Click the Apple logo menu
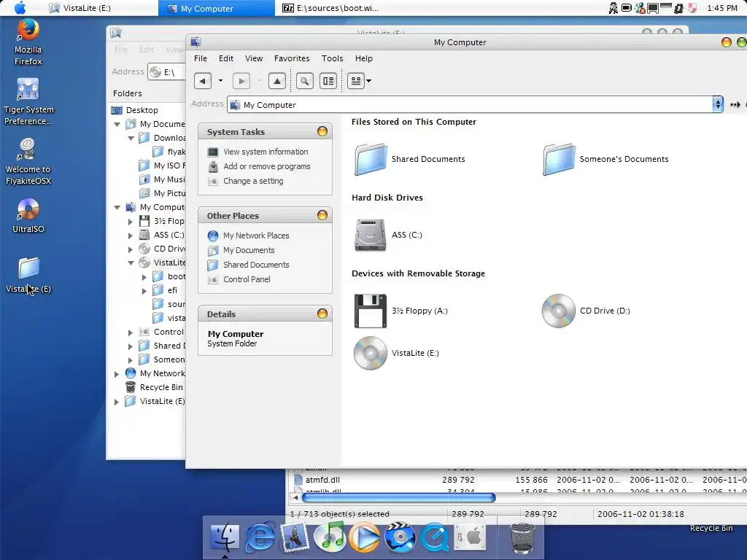Viewport: 747px width, 560px height. pos(20,8)
